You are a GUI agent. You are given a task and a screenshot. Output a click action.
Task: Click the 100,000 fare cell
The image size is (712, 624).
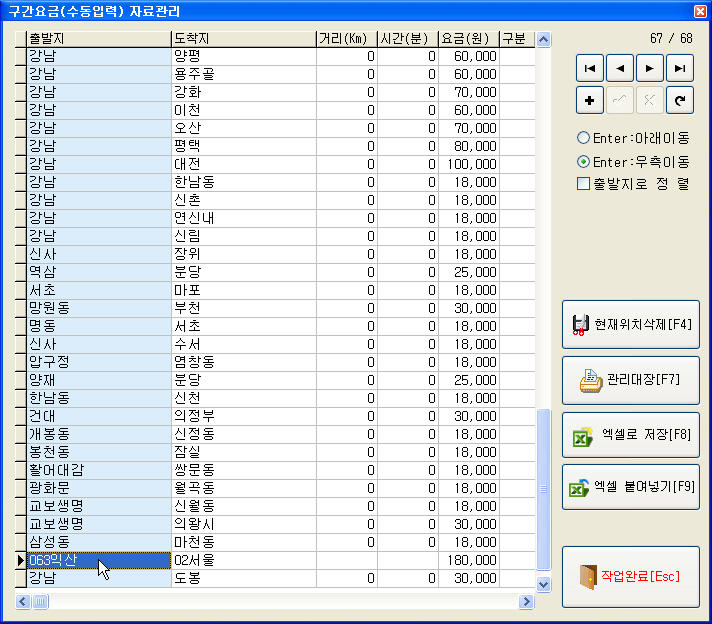[x=469, y=164]
